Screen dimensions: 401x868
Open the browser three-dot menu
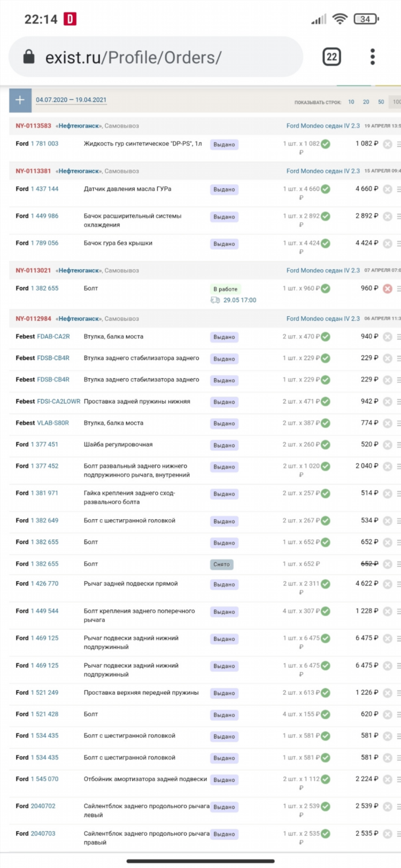point(373,57)
